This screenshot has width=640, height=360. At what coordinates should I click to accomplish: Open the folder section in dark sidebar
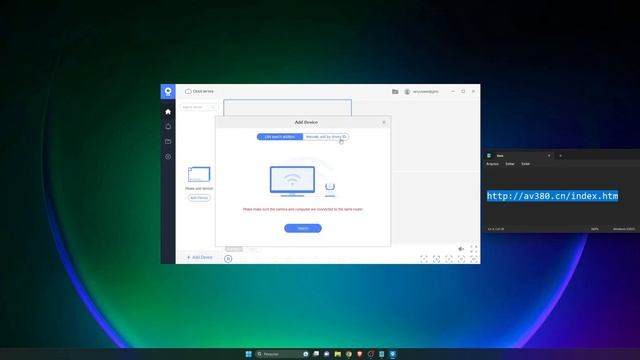point(168,142)
